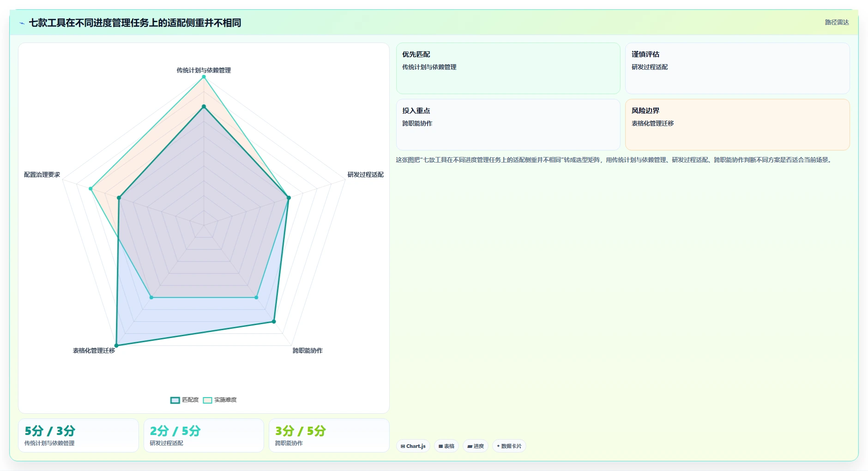Click the 表格化管理迁移 radar axis label
868x471 pixels.
(94, 350)
